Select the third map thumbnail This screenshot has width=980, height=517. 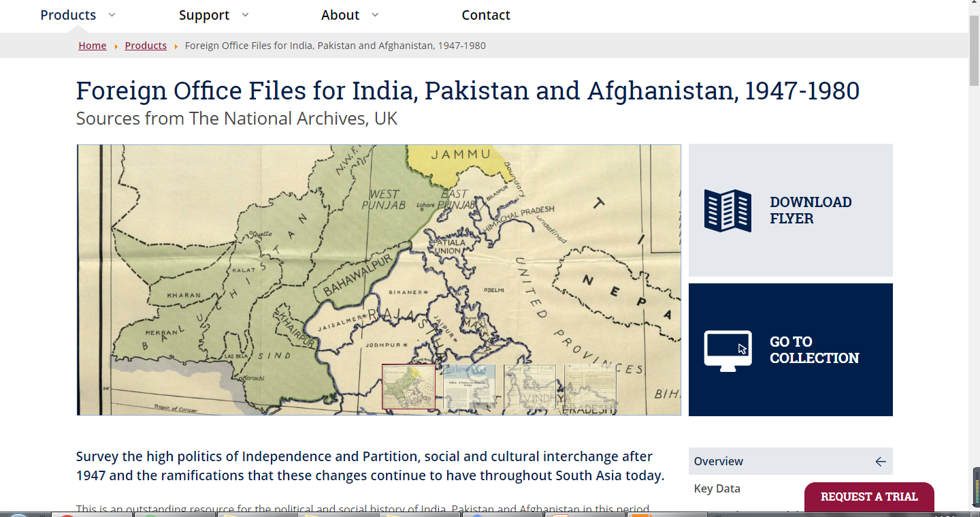[530, 386]
